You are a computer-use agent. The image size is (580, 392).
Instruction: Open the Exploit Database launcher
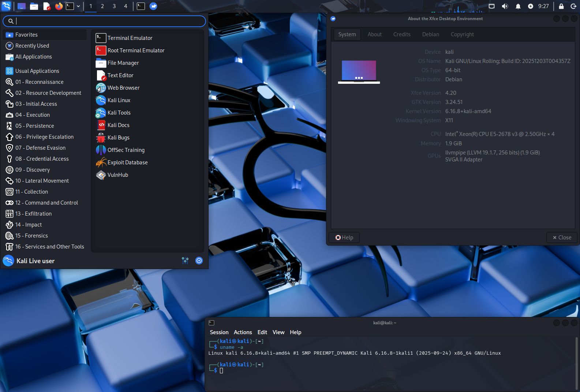[x=127, y=163]
